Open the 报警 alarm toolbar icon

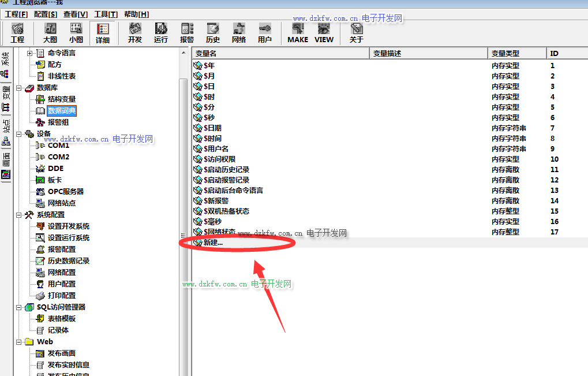(187, 33)
